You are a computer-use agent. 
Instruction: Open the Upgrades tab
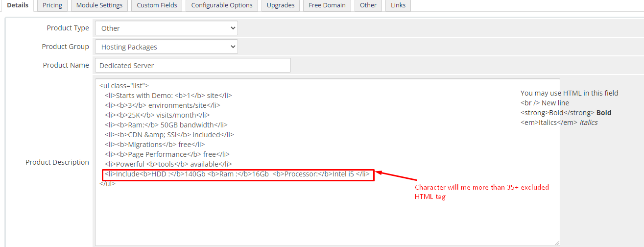coord(281,5)
